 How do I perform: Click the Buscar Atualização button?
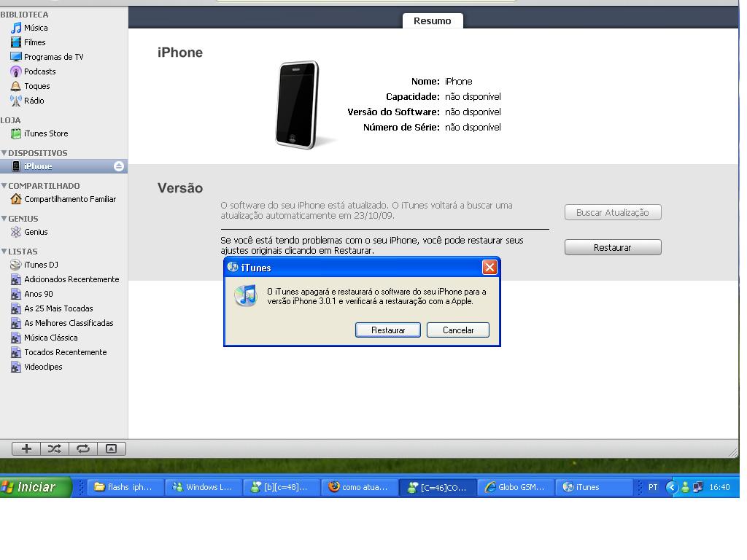point(613,212)
